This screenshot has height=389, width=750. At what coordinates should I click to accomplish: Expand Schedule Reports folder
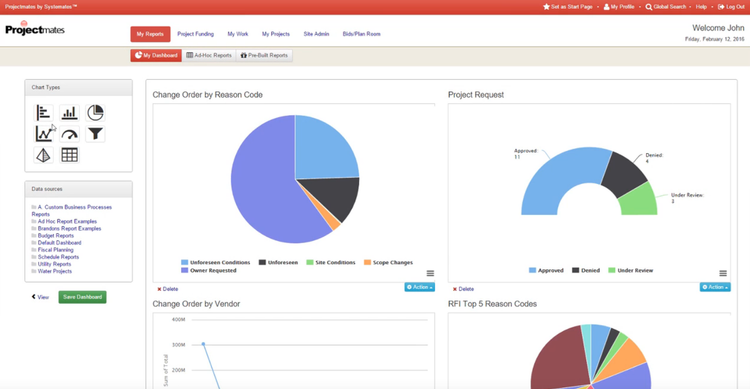[x=55, y=257]
